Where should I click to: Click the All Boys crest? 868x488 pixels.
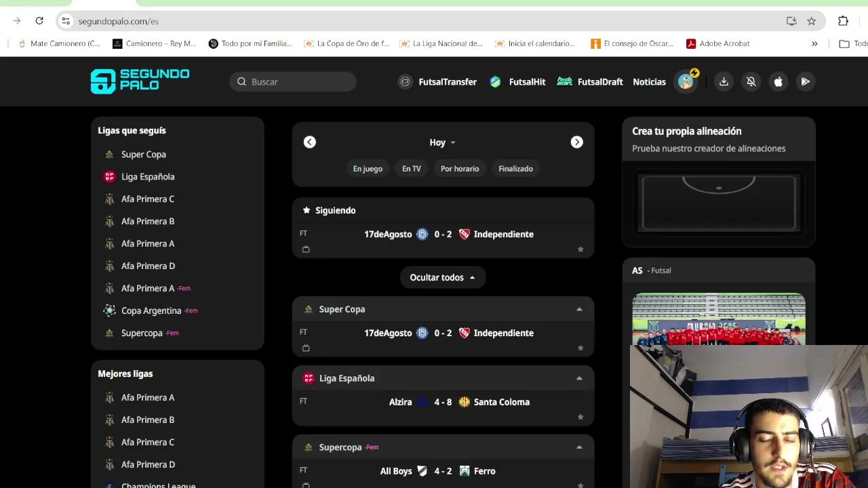point(422,471)
